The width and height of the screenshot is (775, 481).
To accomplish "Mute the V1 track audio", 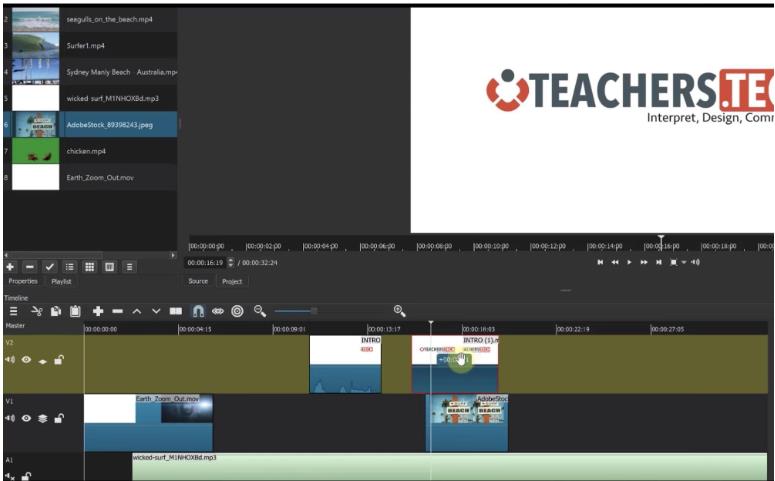I will [10, 418].
